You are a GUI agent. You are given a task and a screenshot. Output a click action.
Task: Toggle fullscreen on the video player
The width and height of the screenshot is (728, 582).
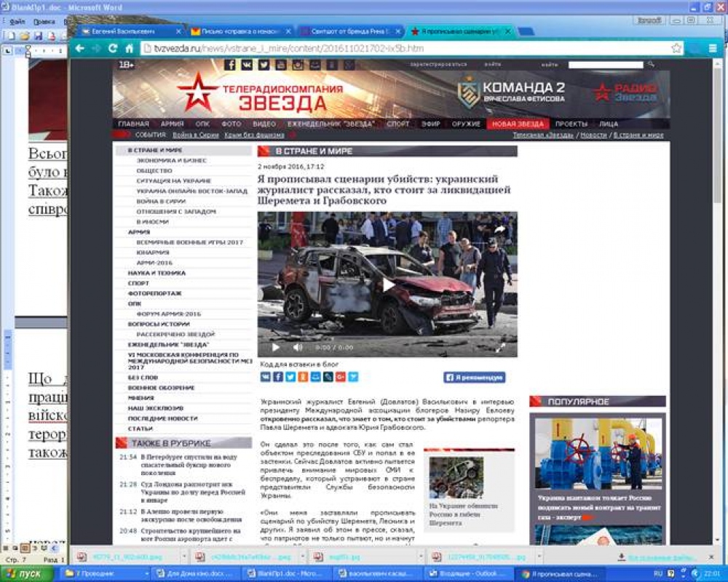[x=501, y=348]
